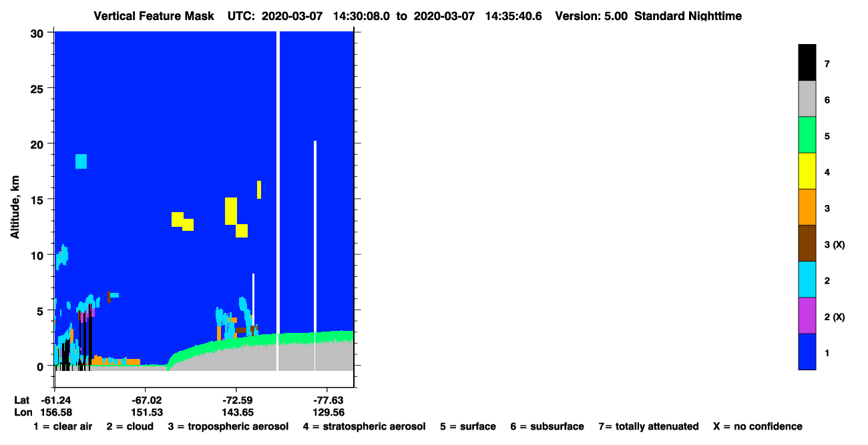Click the altitude tick label '10'

(x=39, y=255)
